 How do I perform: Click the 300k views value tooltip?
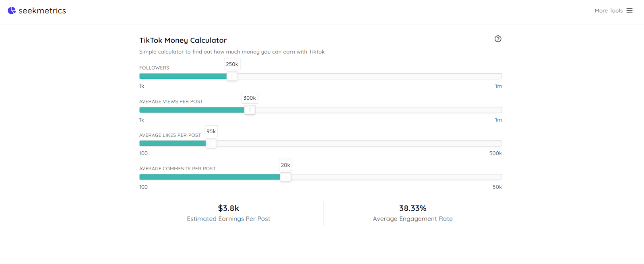(x=250, y=98)
